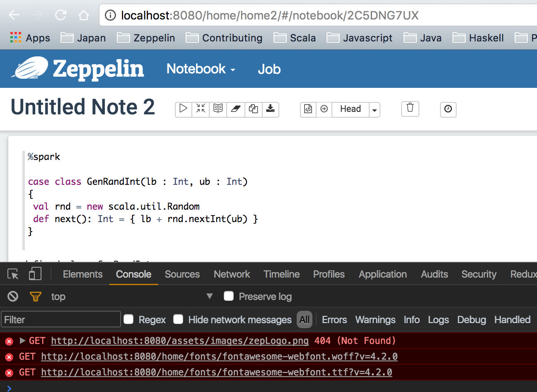Switch to the Network tab in DevTools
Image resolution: width=537 pixels, height=392 pixels.
232,274
